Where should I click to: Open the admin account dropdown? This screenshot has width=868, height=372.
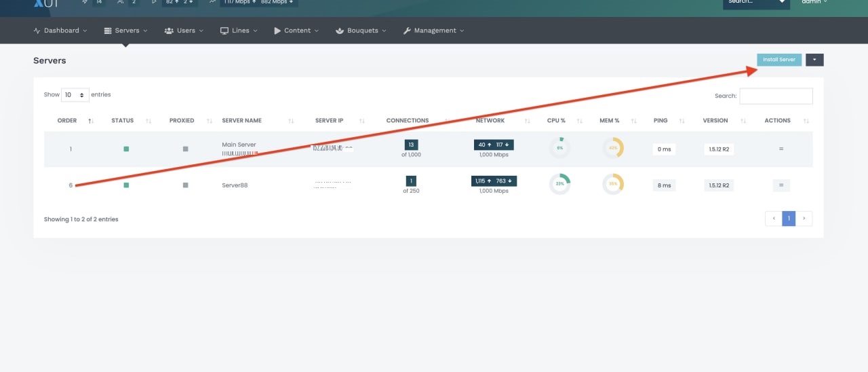[x=814, y=2]
